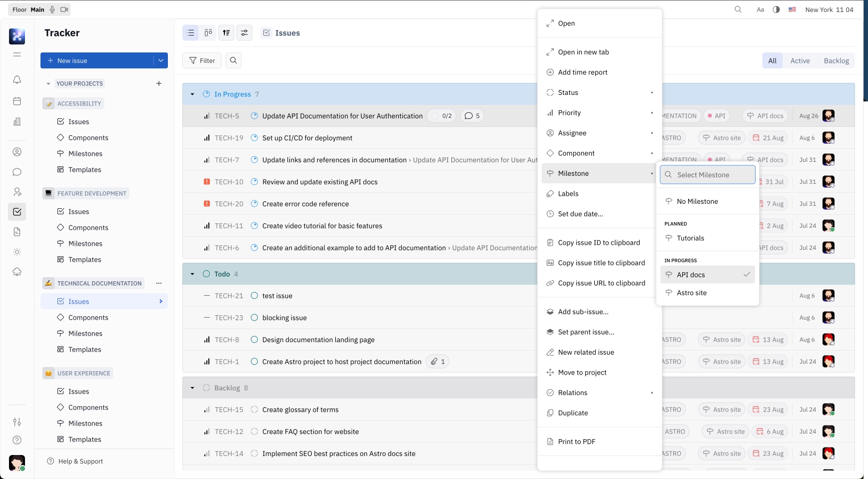This screenshot has width=868, height=479.
Task: Open the Planner calendar icon in sidebar
Action: (17, 101)
